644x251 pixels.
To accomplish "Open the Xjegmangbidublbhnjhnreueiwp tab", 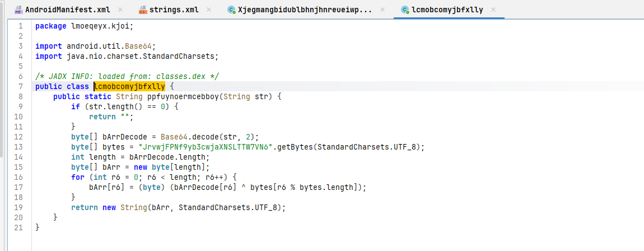I will (x=305, y=10).
